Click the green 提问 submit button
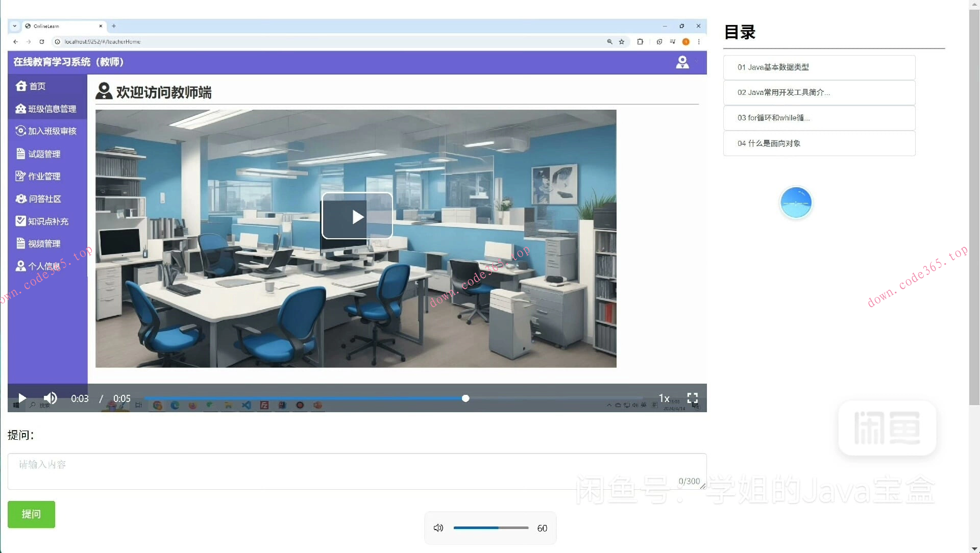This screenshot has width=980, height=553. pyautogui.click(x=31, y=514)
